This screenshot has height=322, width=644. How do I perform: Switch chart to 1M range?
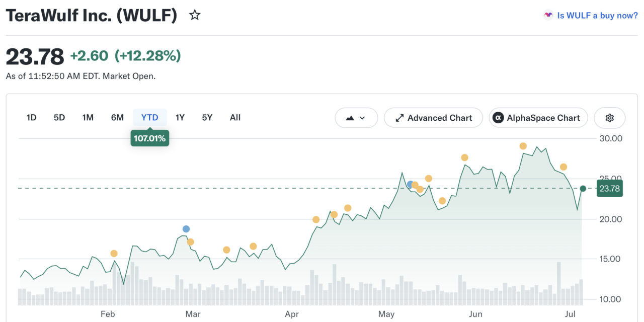pos(88,118)
